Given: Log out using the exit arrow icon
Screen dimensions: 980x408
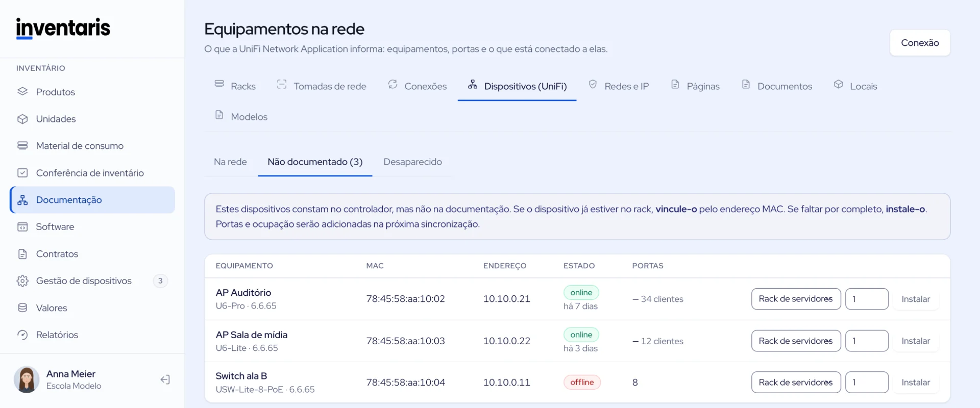Looking at the screenshot, I should 165,379.
